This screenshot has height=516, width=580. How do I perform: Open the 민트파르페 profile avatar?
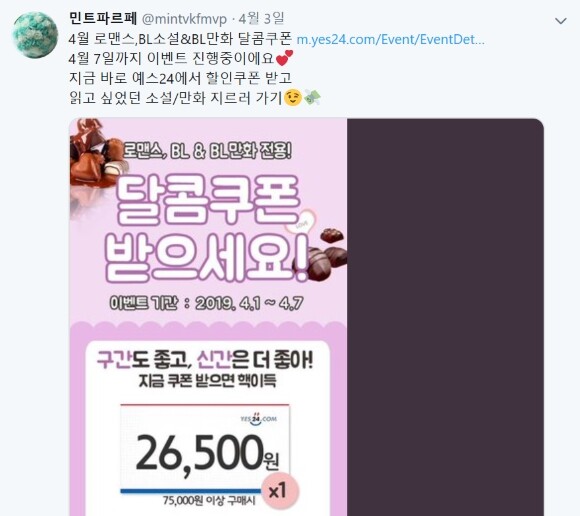point(35,35)
